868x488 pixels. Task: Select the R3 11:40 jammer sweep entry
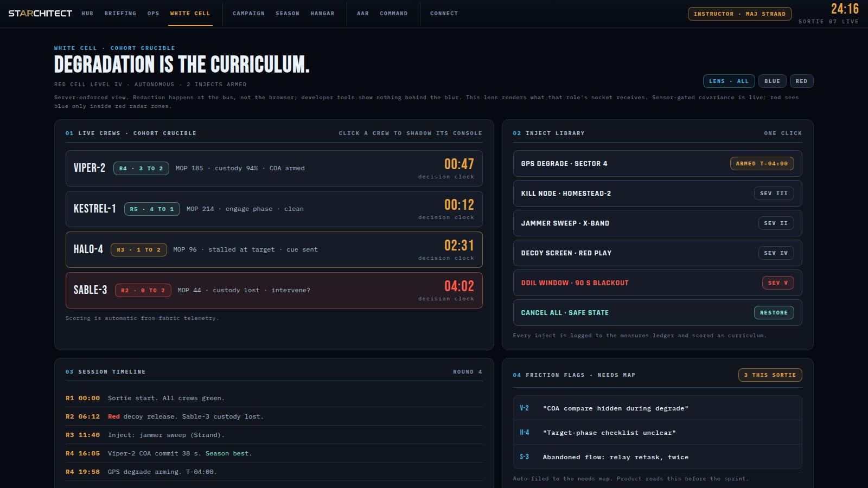274,435
